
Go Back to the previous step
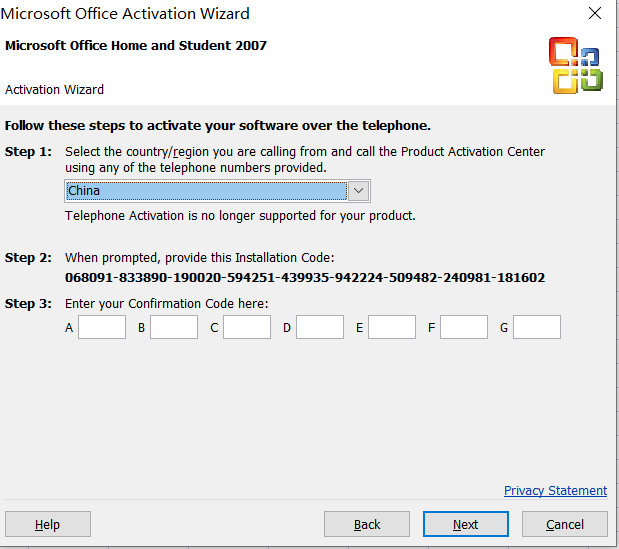(x=367, y=524)
